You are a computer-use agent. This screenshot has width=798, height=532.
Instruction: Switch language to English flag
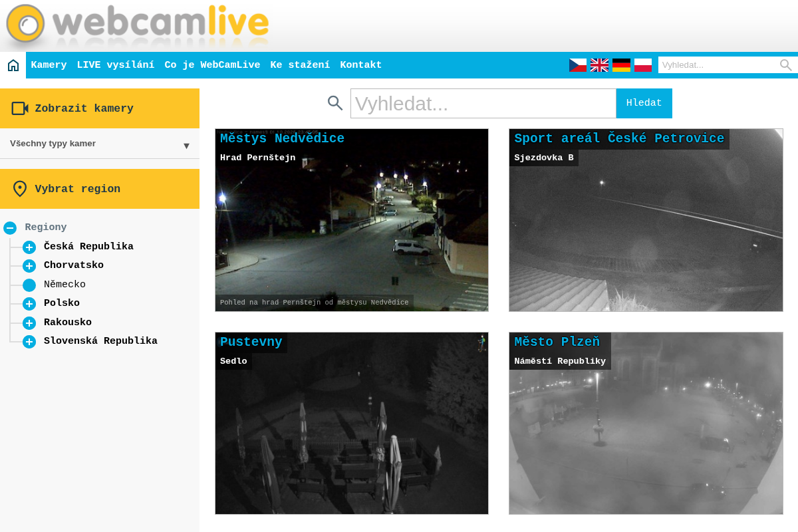pos(599,65)
